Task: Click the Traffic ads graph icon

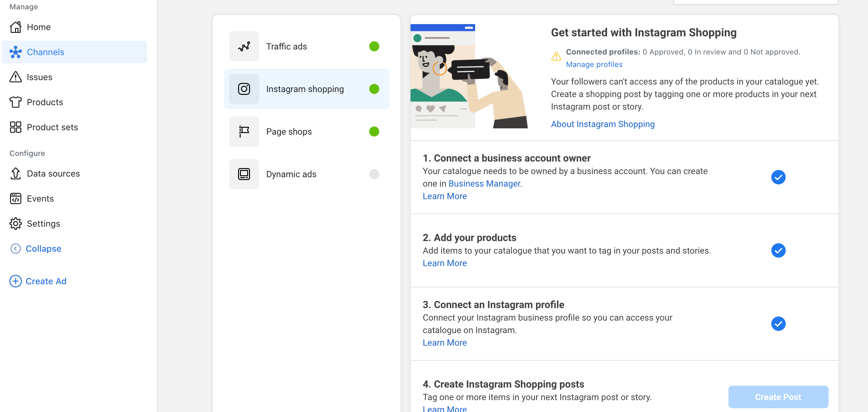Action: tap(244, 46)
